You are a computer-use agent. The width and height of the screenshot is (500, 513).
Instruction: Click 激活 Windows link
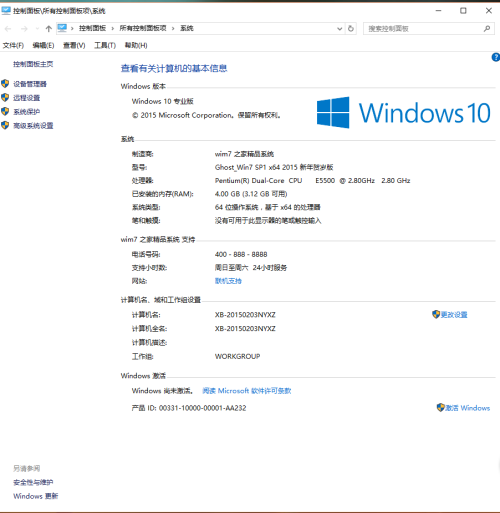(x=467, y=408)
